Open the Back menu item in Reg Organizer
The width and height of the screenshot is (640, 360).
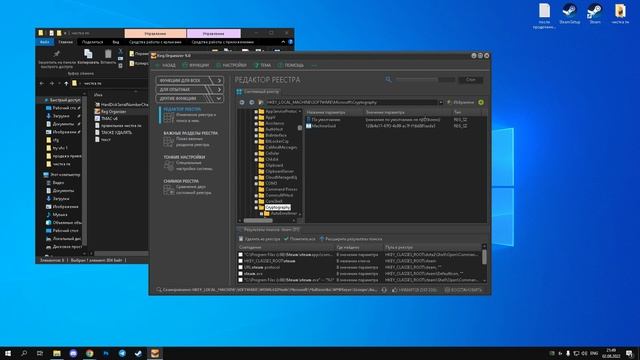click(166, 65)
